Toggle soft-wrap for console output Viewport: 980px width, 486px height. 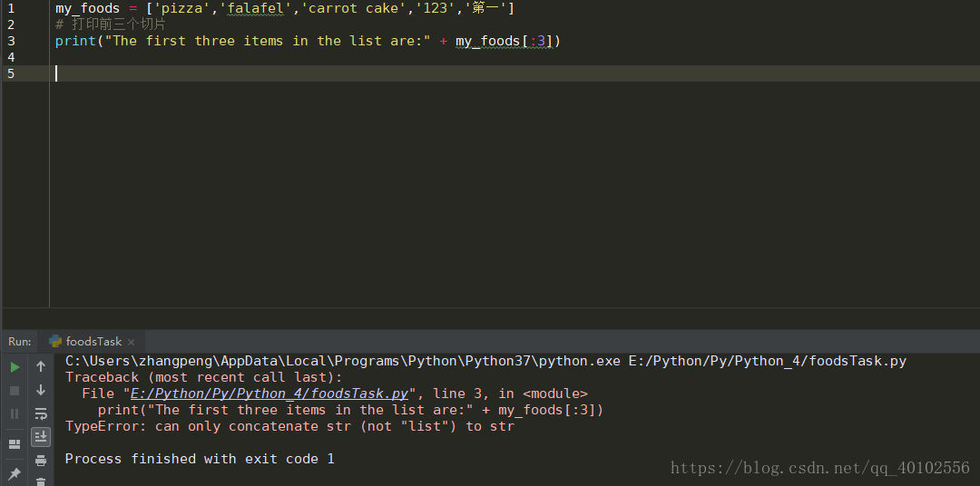(41, 413)
